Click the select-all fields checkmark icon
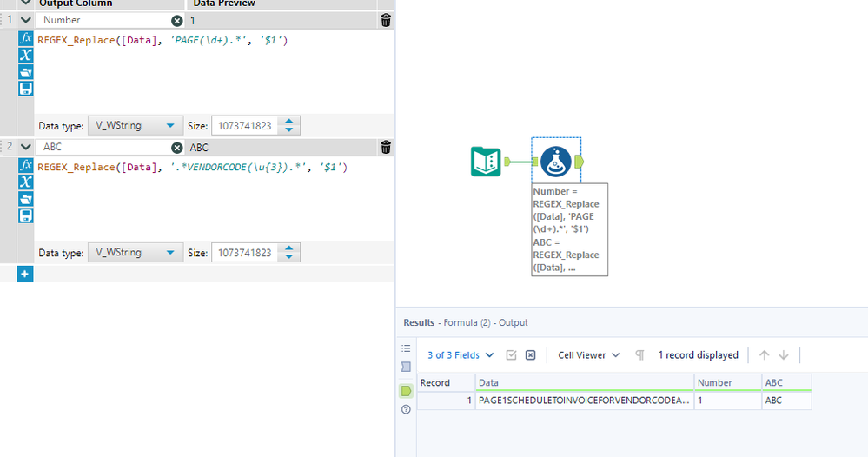 512,355
